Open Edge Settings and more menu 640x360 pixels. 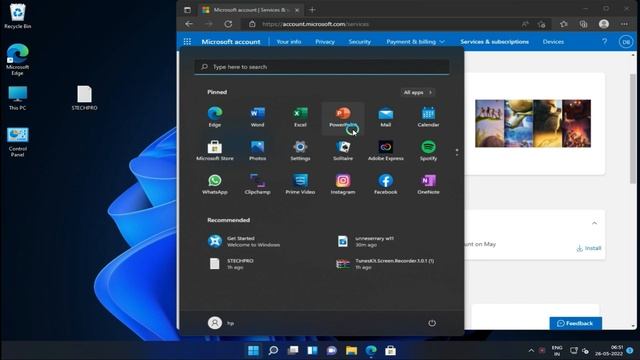coord(624,24)
